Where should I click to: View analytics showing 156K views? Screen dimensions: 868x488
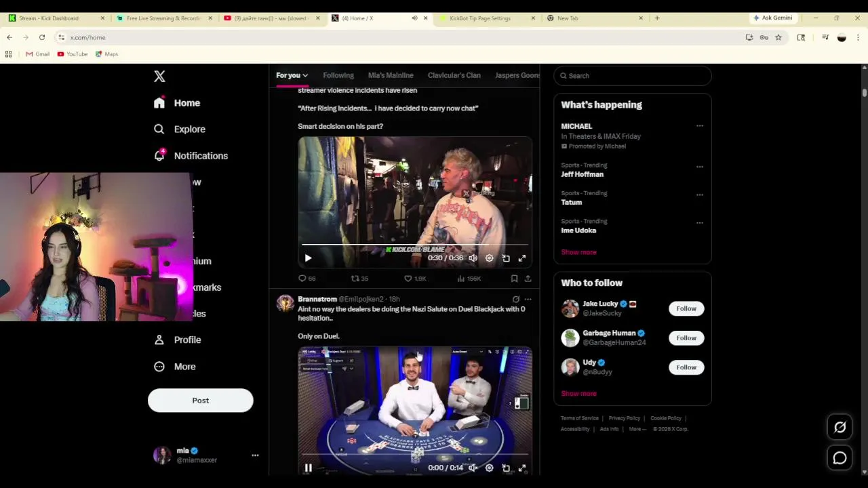[469, 279]
